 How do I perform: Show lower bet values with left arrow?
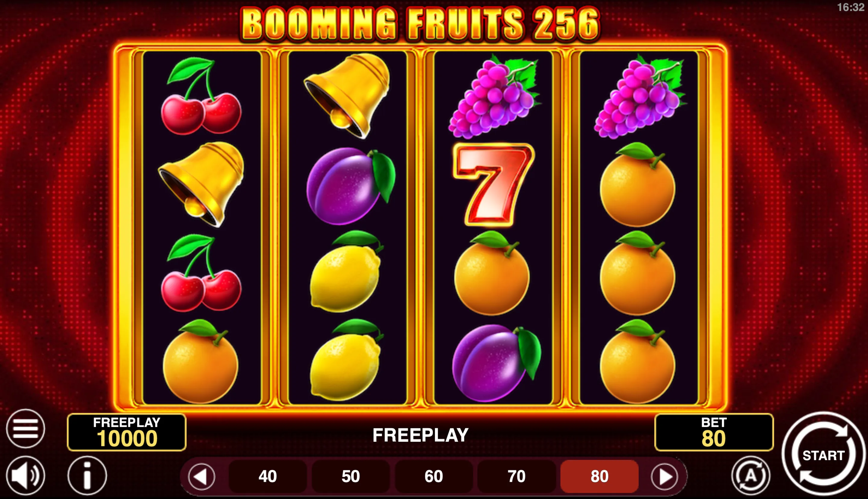201,476
